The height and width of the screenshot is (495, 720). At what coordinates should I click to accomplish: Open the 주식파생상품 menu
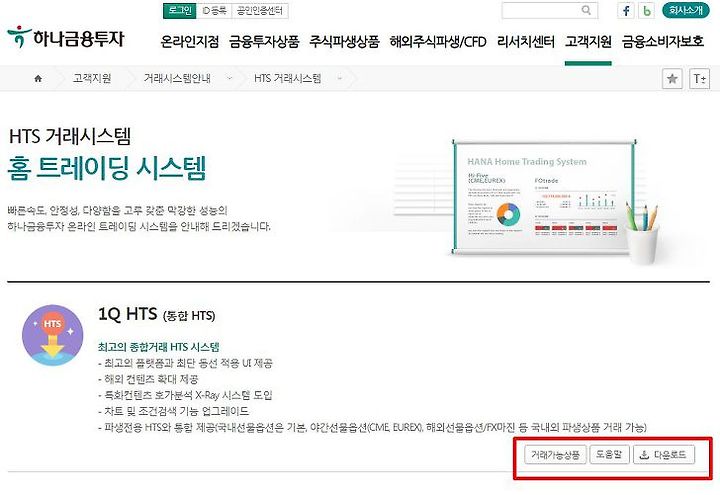coord(344,42)
